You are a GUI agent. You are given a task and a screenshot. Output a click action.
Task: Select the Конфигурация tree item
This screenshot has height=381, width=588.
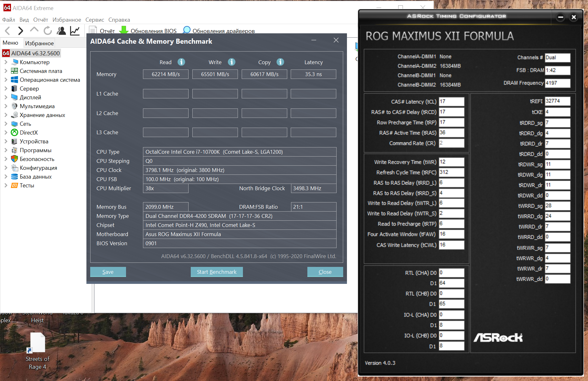38,168
